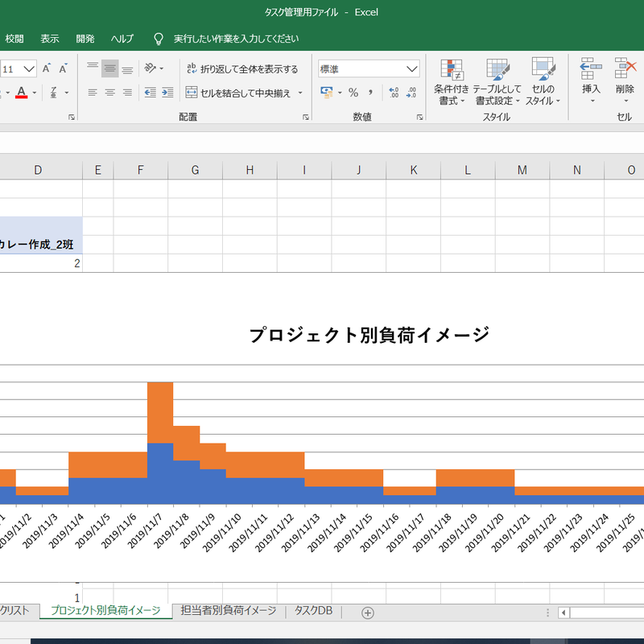The width and height of the screenshot is (644, 644).
Task: Click the increase decimal places icon
Action: click(394, 93)
